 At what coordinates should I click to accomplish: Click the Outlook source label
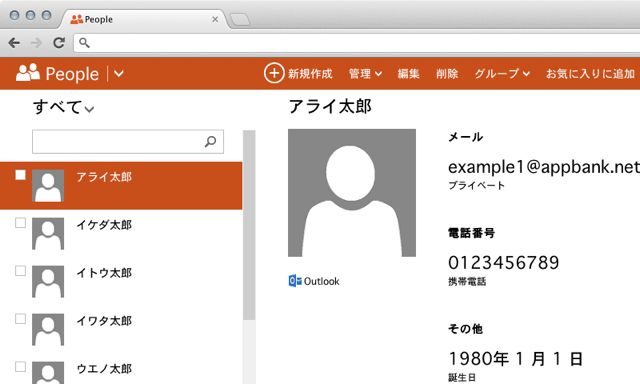[x=322, y=281]
